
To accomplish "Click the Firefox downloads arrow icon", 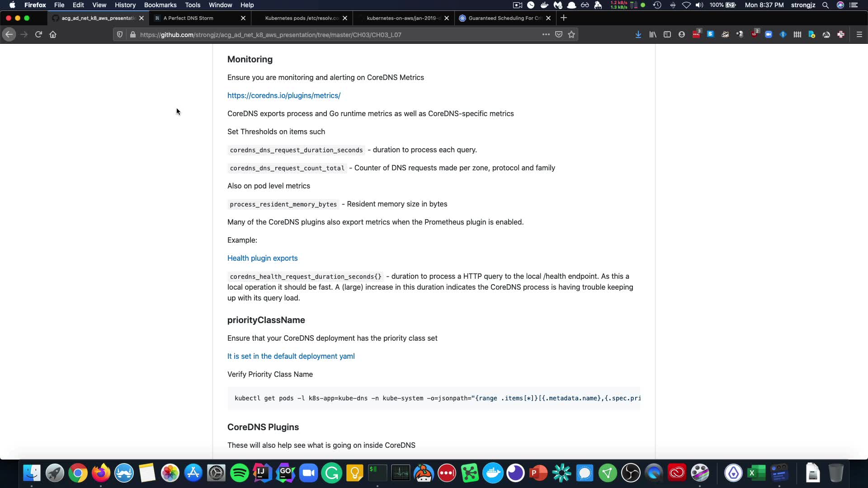I will click(x=638, y=35).
